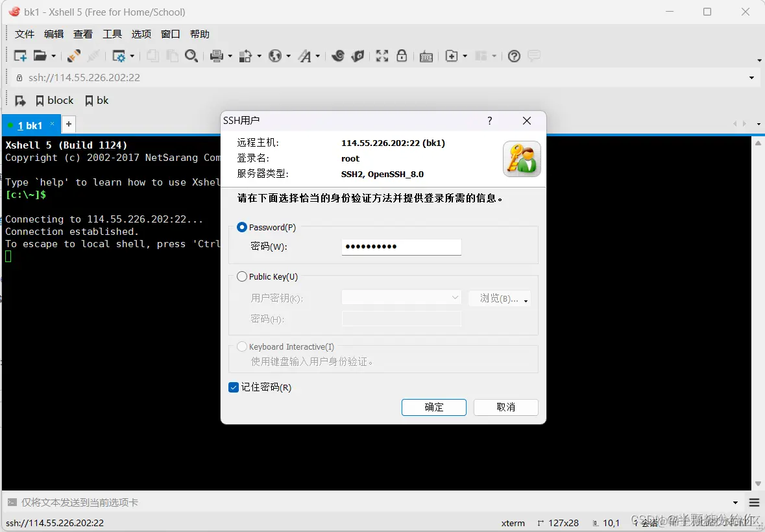Toggle the 记住密码 checkbox
The width and height of the screenshot is (765, 532).
pos(234,387)
